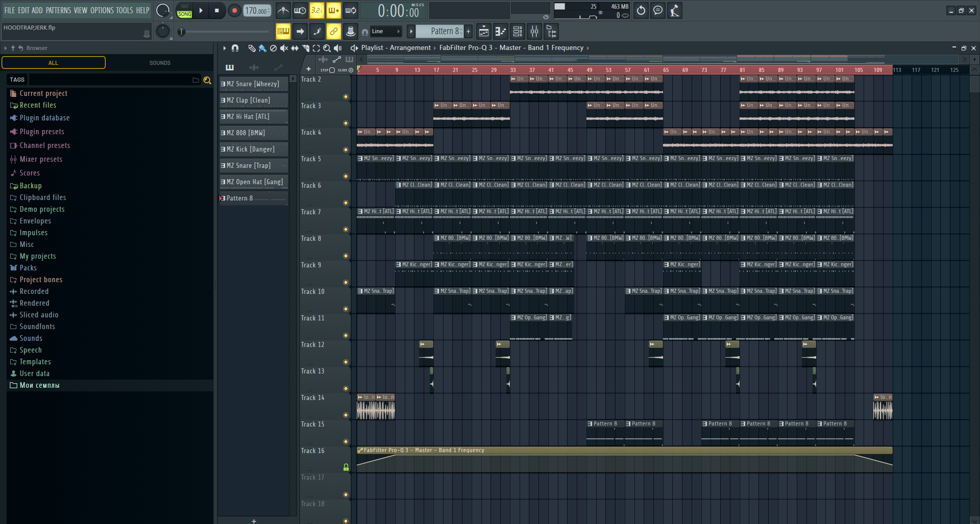Click the FabFilter Pro-Q 3 automation clip header
Screen dimensions: 980x524
[x=624, y=451]
